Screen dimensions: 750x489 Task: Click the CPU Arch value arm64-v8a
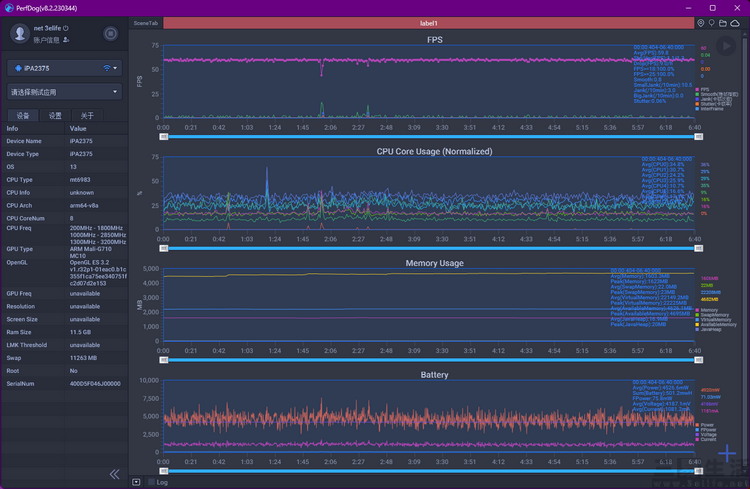pos(84,205)
